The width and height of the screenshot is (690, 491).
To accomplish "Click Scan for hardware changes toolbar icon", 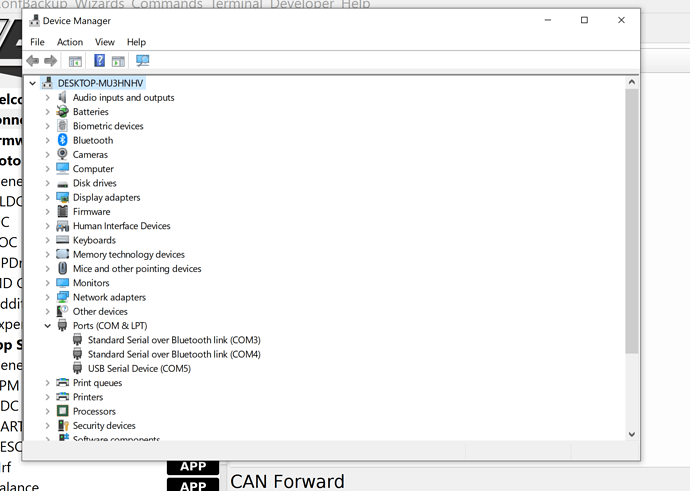I will [x=143, y=61].
